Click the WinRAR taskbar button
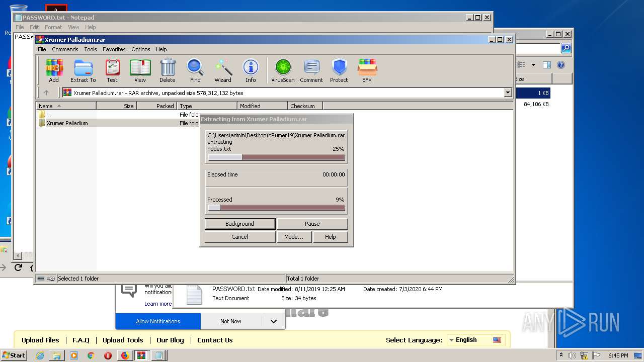644x362 pixels. (142, 355)
